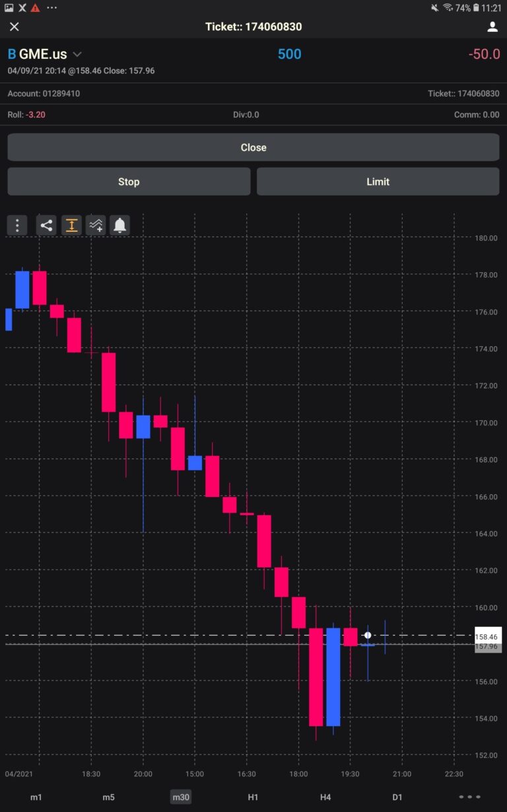Open the chart options three-dot menu

(17, 225)
